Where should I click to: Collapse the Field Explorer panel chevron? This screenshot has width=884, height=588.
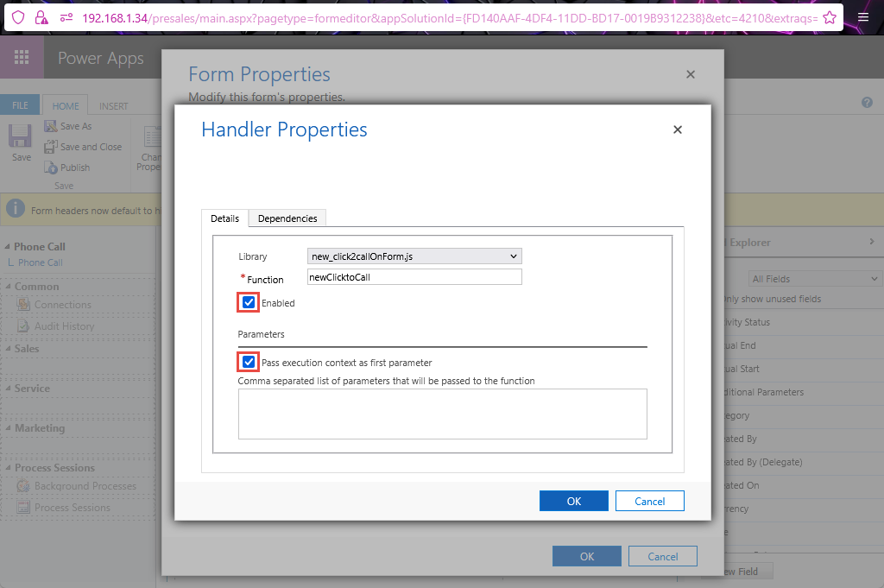[x=872, y=243]
